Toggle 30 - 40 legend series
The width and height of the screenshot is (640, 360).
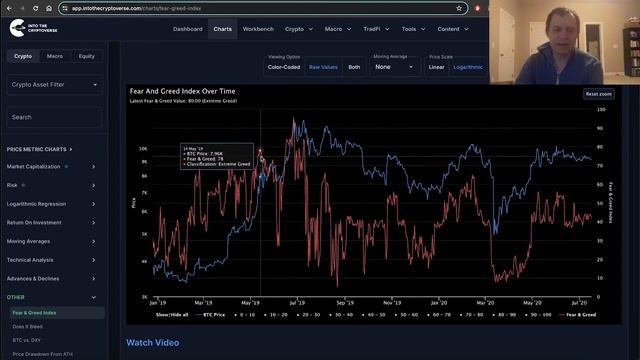[x=341, y=315]
